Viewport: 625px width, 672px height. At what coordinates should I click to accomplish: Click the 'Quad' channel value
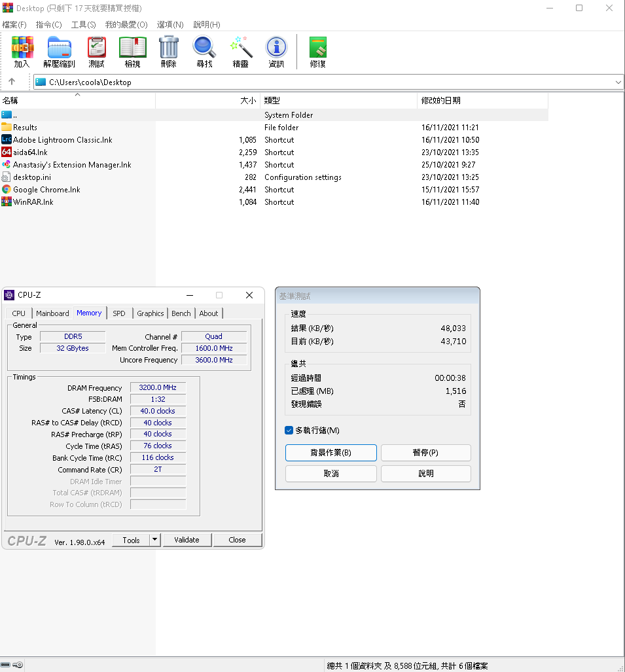point(213,336)
